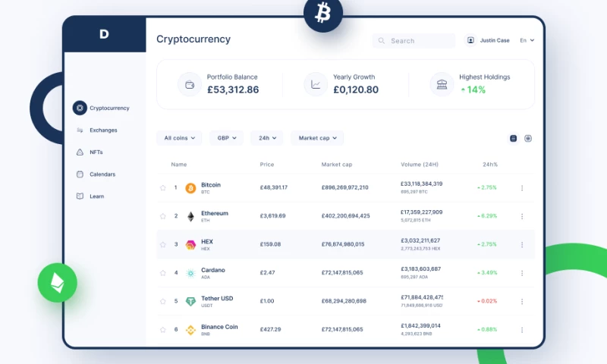607x364 pixels.
Task: Open the En language dropdown
Action: click(x=527, y=40)
